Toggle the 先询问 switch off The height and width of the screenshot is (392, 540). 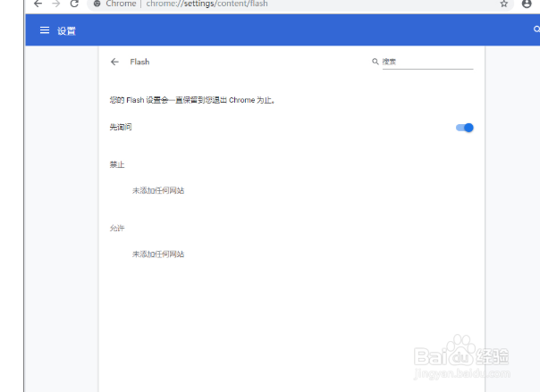pos(465,128)
